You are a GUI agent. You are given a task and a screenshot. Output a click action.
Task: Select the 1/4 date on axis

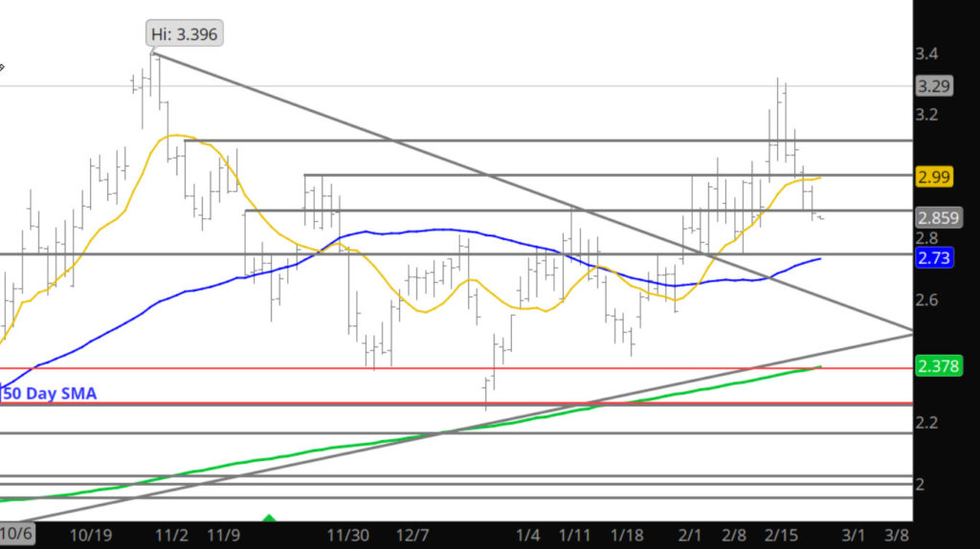528,536
